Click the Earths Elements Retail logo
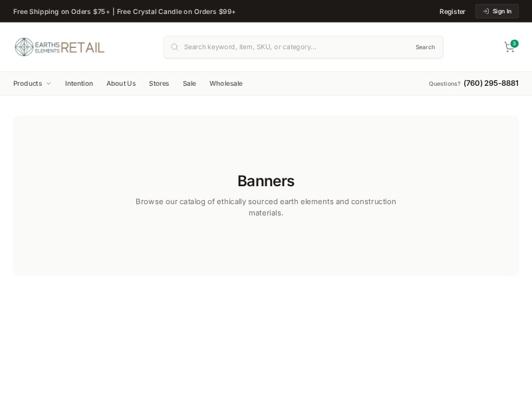The width and height of the screenshot is (532, 399). click(x=59, y=47)
